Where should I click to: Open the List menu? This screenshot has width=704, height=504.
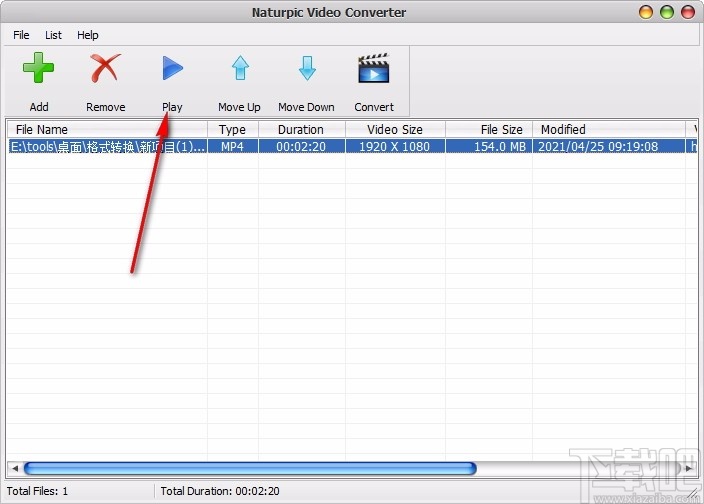tap(53, 35)
